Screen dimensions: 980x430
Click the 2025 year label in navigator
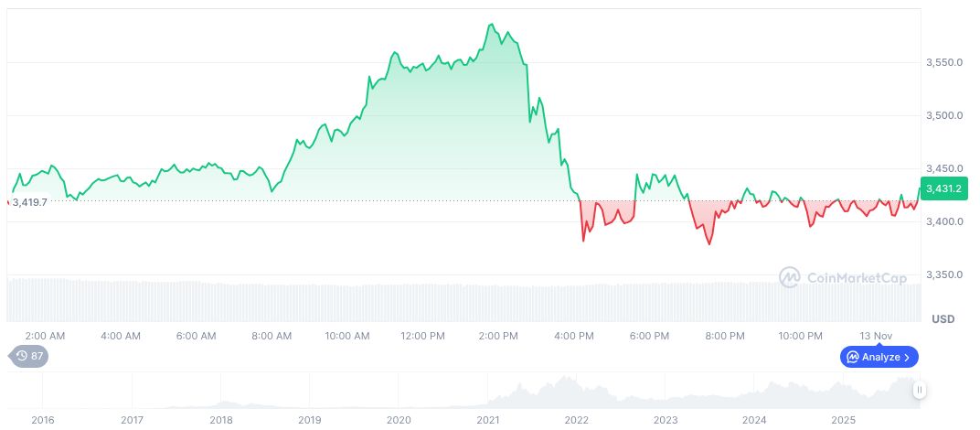coord(843,420)
